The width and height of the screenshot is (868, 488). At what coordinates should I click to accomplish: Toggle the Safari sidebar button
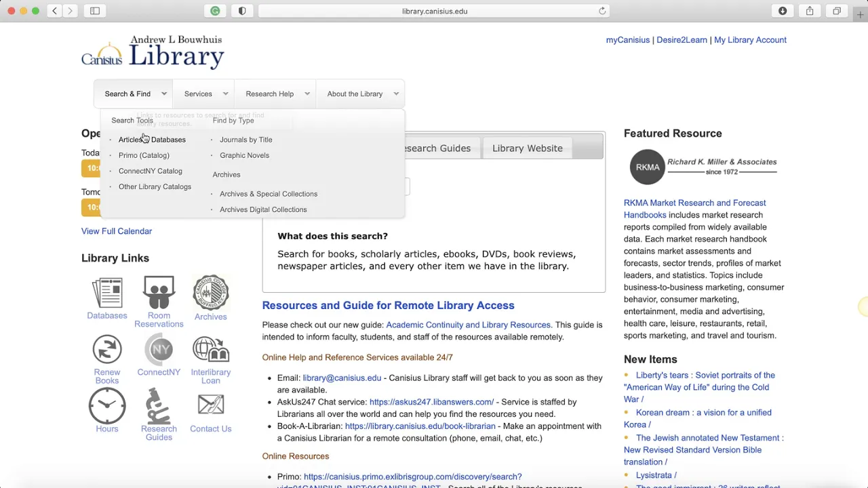tap(95, 11)
